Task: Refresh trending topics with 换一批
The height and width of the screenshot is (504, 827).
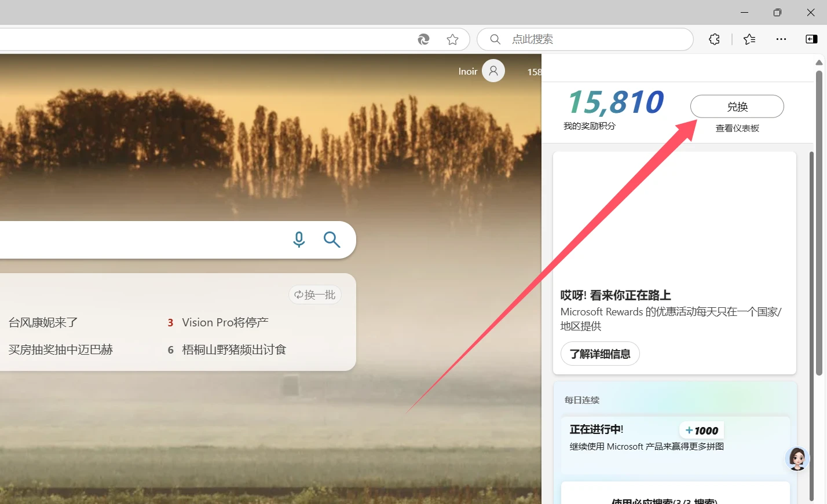Action: 315,295
